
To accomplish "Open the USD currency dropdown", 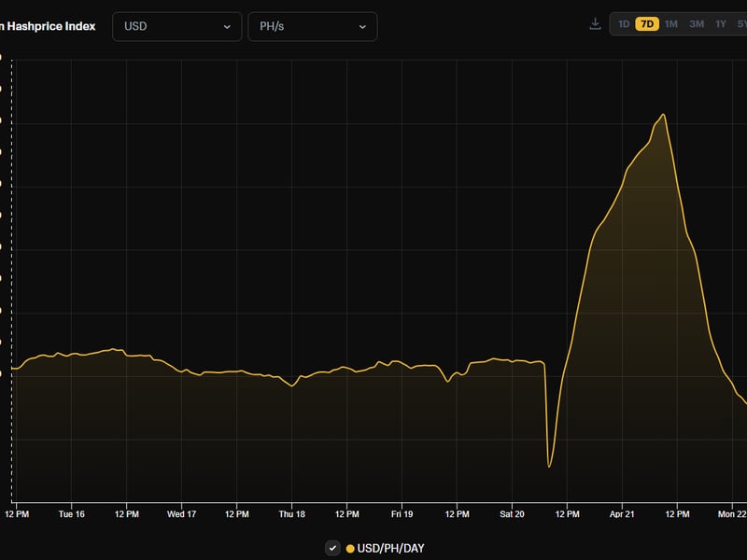I will (176, 26).
